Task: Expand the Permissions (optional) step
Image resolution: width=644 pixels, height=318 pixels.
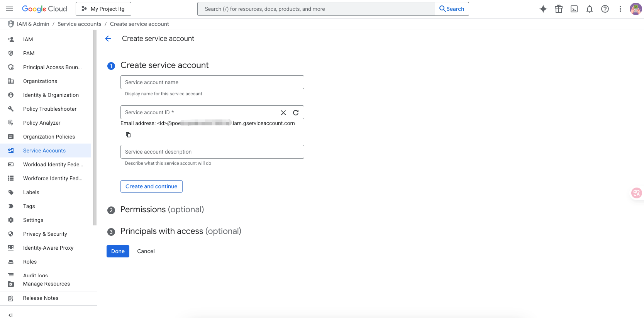Action: (162, 210)
